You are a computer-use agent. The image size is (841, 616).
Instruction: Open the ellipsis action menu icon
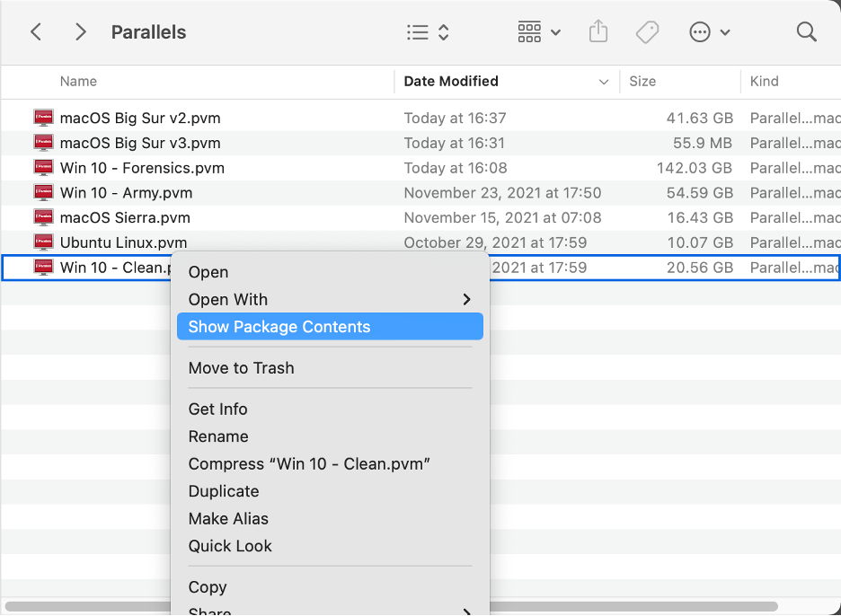click(x=699, y=32)
